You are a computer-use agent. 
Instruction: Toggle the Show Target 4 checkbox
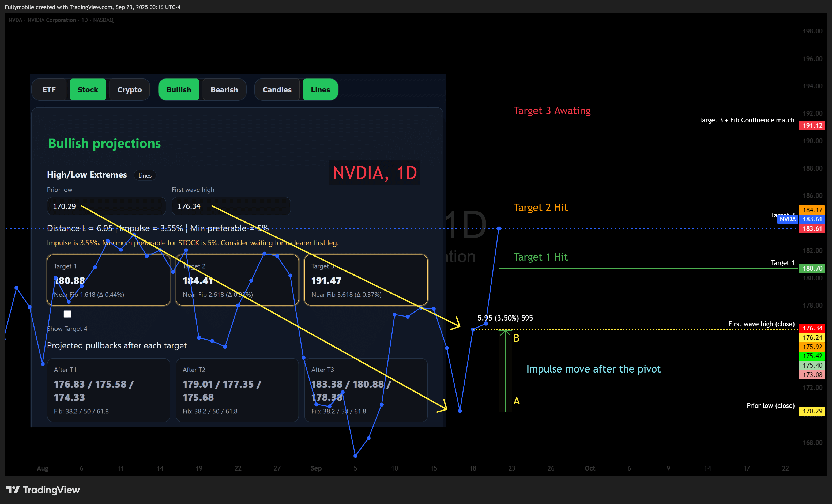(67, 314)
